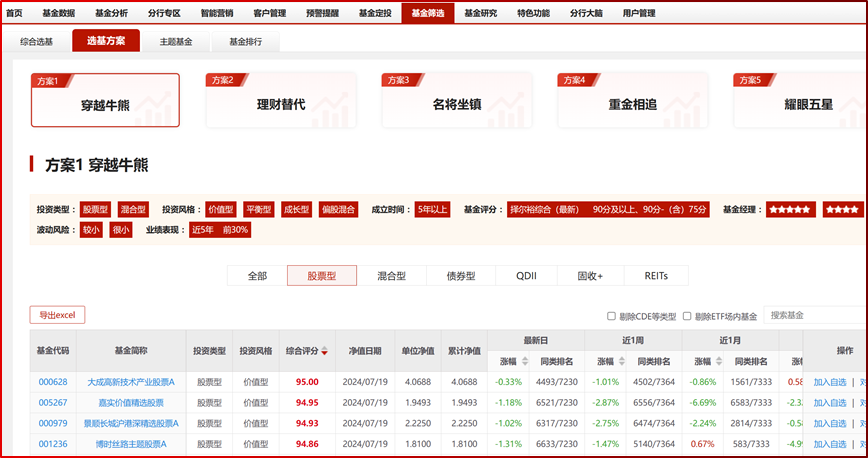Toggle the 价值型 style filter tag
This screenshot has height=458, width=868.
(220, 209)
